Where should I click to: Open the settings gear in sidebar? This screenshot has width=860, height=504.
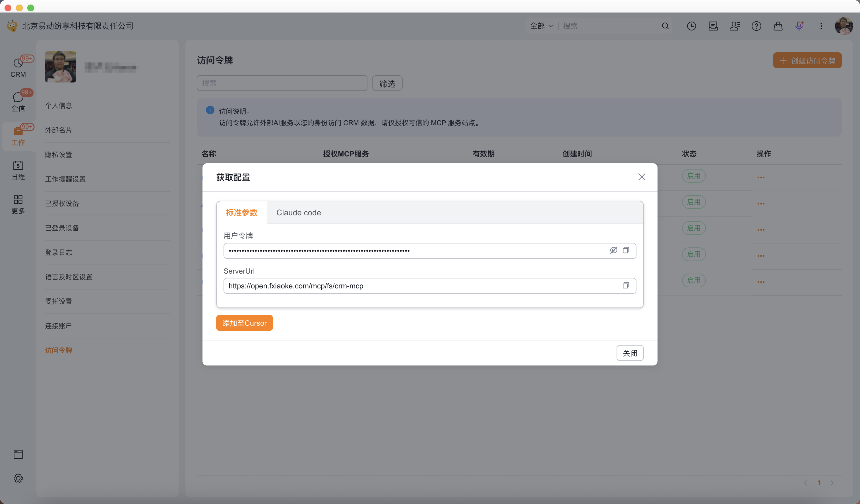point(18,478)
